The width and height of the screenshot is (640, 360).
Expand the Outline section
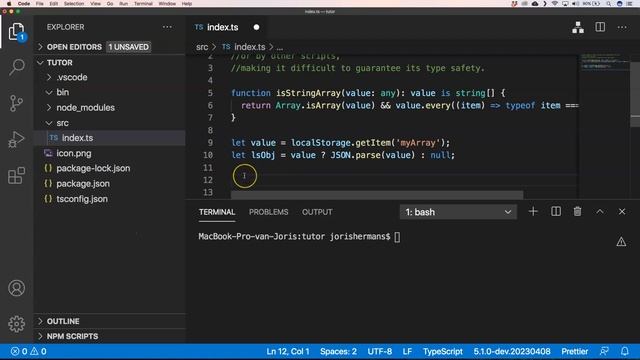[63, 321]
